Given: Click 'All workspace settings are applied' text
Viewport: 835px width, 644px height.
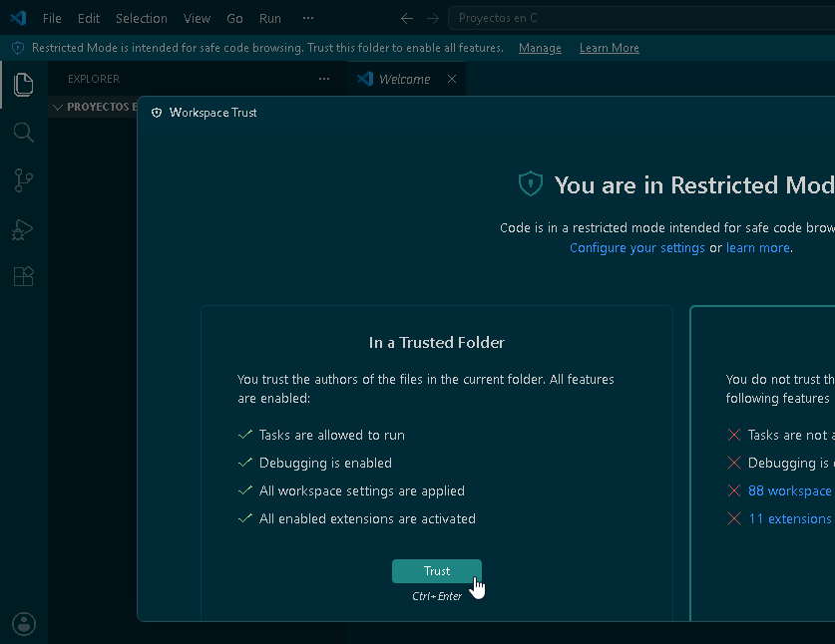Looking at the screenshot, I should (361, 490).
